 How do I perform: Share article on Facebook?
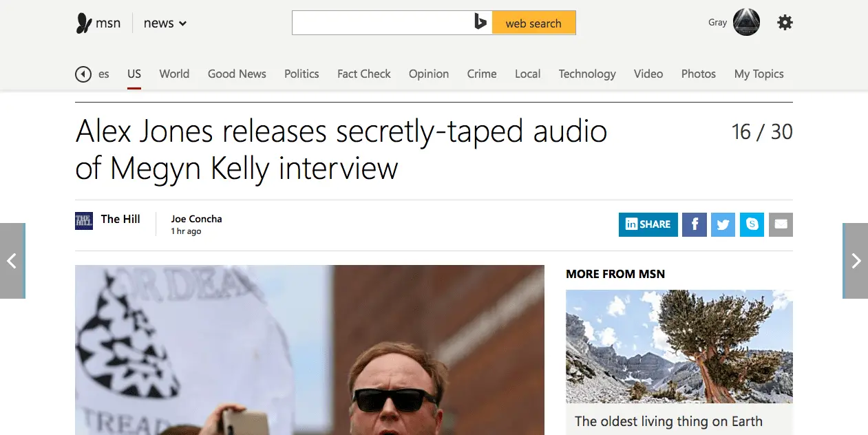click(694, 224)
